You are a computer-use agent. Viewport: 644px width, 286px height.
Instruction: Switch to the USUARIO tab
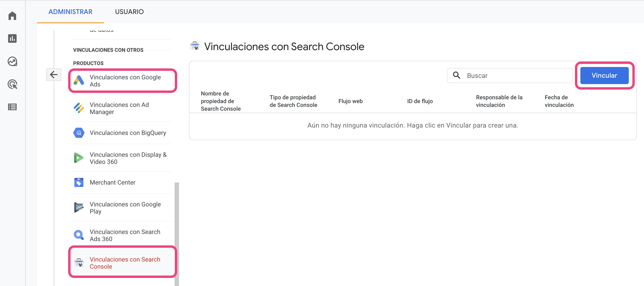pyautogui.click(x=129, y=12)
